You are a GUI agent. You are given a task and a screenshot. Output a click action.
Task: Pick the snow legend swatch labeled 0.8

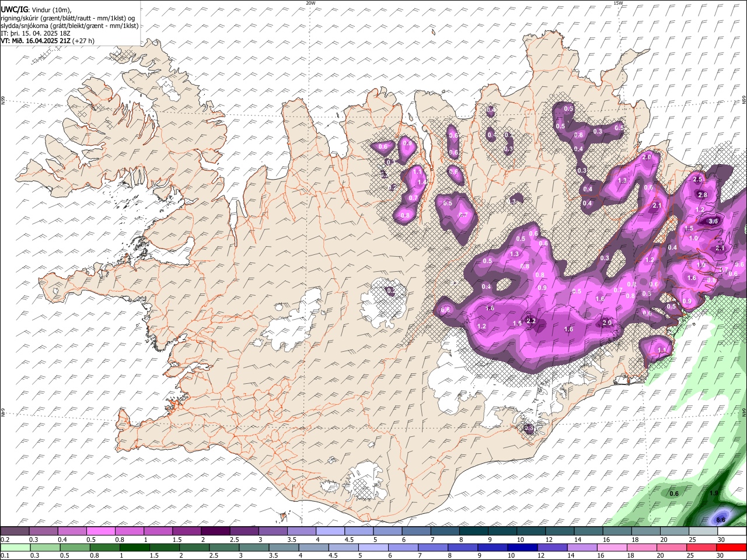click(x=129, y=531)
